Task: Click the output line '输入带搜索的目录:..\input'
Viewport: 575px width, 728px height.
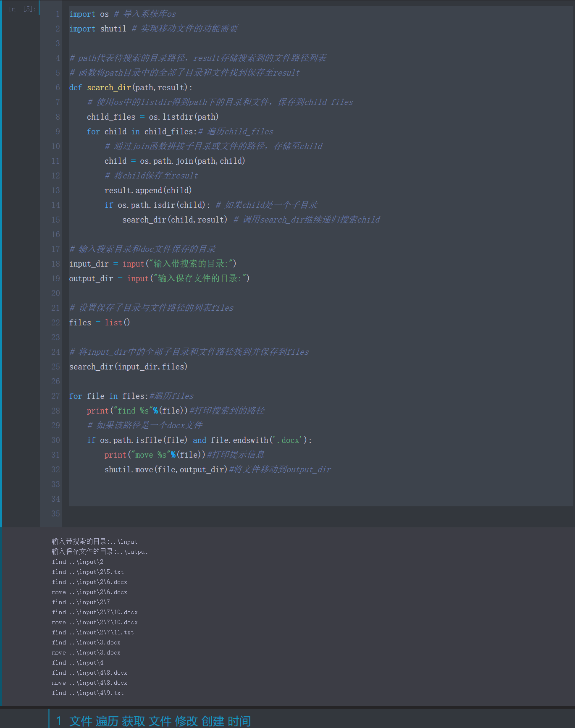Action: (x=95, y=542)
